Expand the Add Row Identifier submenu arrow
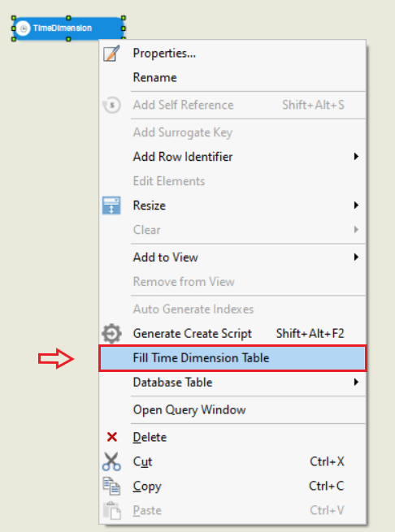This screenshot has width=395, height=532. click(356, 157)
